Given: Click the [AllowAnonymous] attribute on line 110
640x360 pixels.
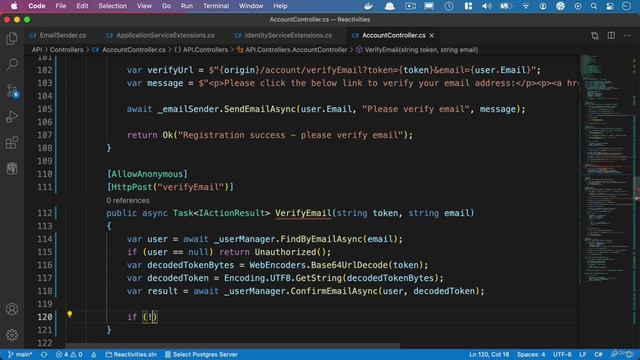Looking at the screenshot, I should click(x=147, y=174).
